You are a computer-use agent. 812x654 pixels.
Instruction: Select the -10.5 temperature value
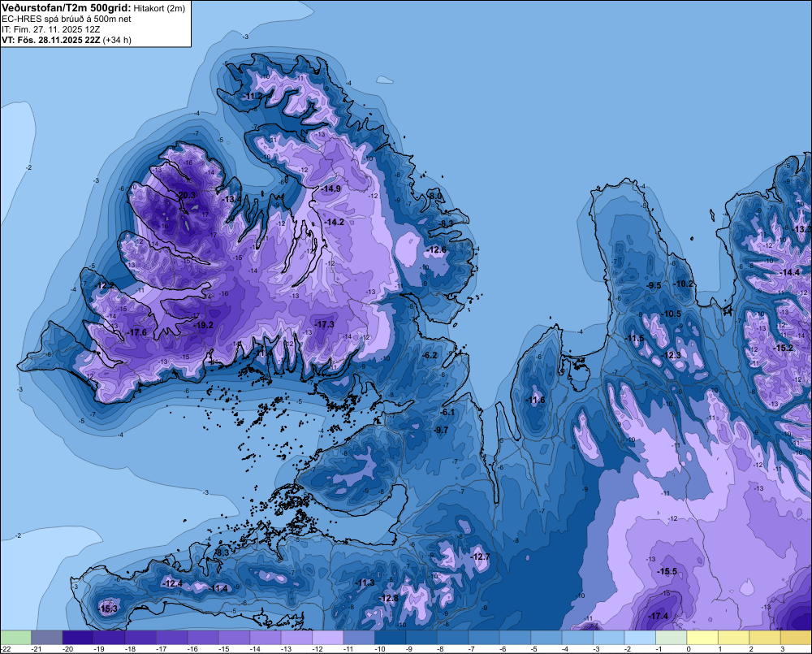672,314
